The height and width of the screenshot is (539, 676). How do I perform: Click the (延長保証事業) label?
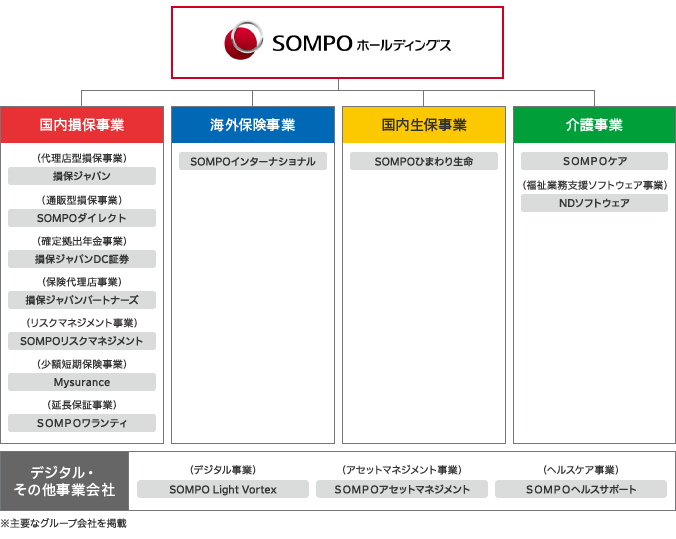[82, 405]
